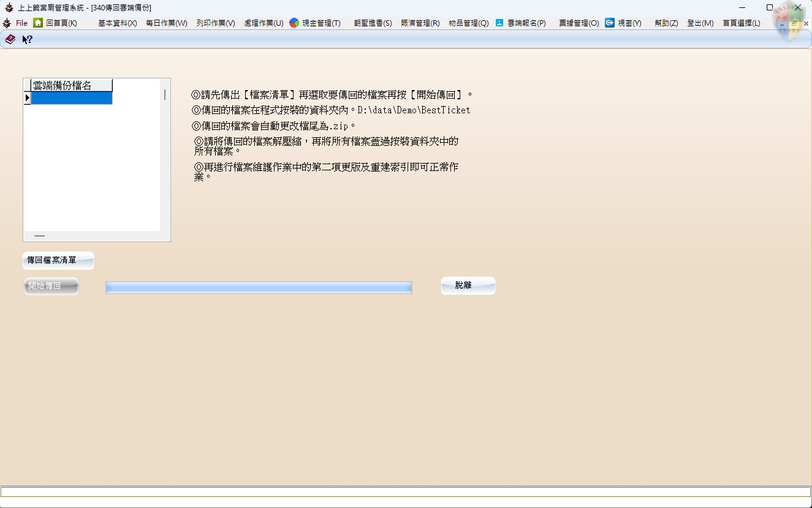Click the 脫離 button to exit

pos(468,285)
